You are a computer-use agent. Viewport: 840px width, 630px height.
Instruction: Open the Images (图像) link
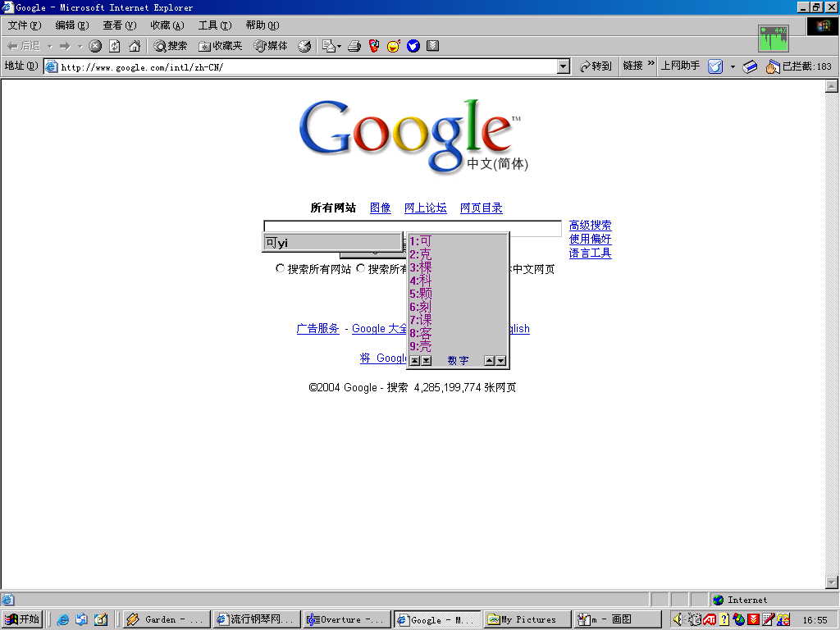tap(381, 208)
